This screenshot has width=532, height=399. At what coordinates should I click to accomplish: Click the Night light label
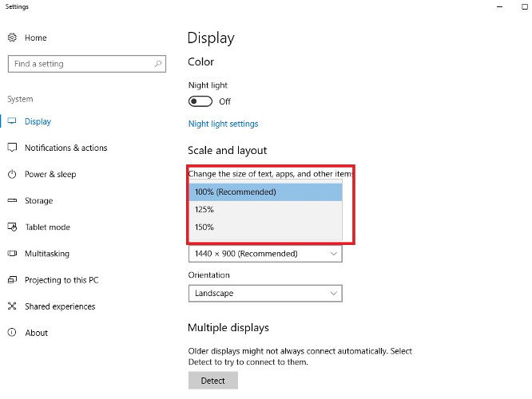(208, 85)
